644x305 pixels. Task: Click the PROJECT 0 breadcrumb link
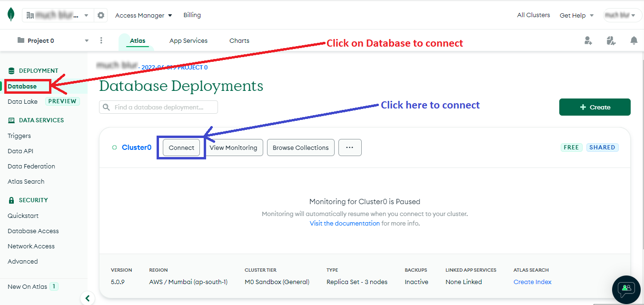[192, 68]
